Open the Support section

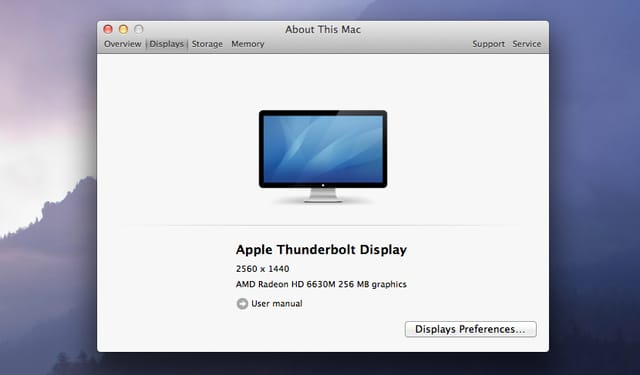(x=489, y=44)
